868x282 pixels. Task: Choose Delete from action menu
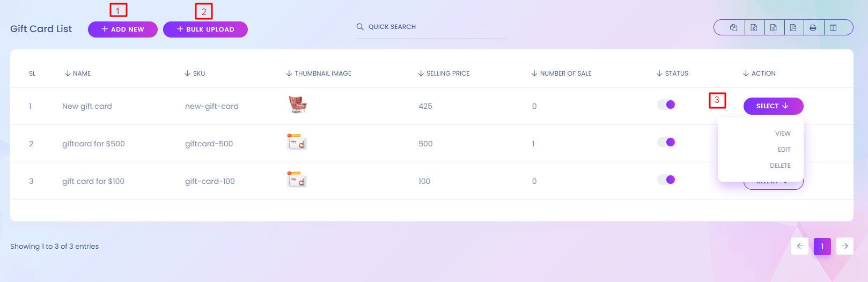click(x=780, y=166)
